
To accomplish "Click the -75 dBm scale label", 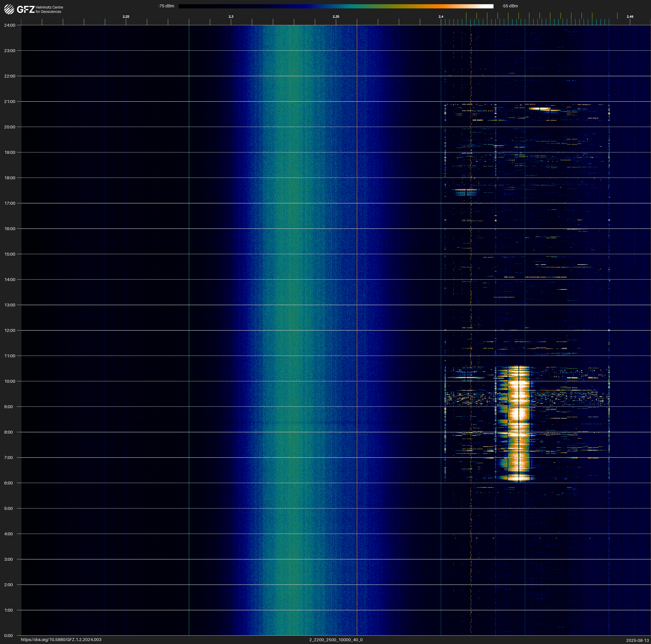I will 166,6.
